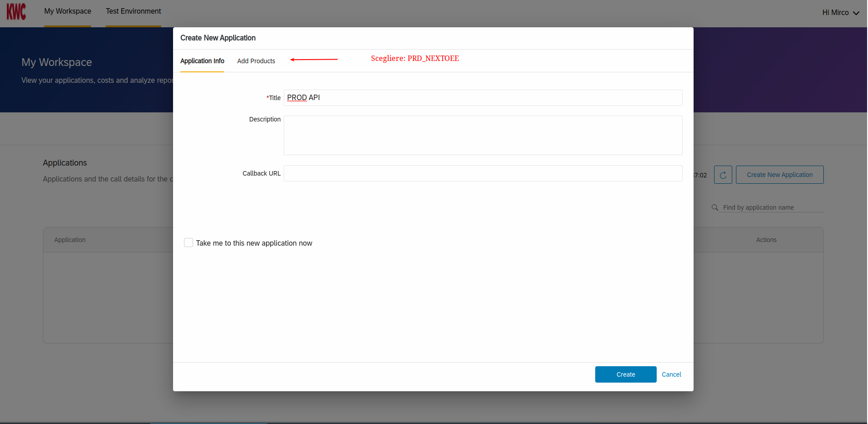The image size is (868, 424).
Task: Click the magnifier icon in the search field
Action: point(715,207)
